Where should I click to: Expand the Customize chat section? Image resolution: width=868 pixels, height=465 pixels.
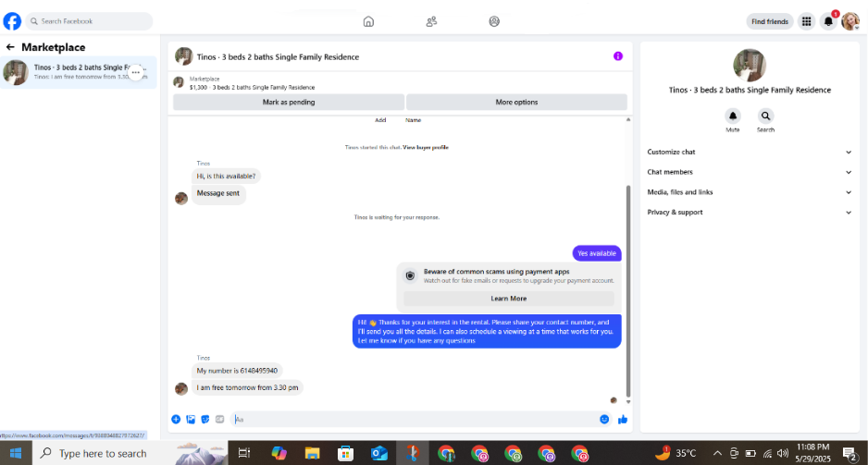[750, 152]
